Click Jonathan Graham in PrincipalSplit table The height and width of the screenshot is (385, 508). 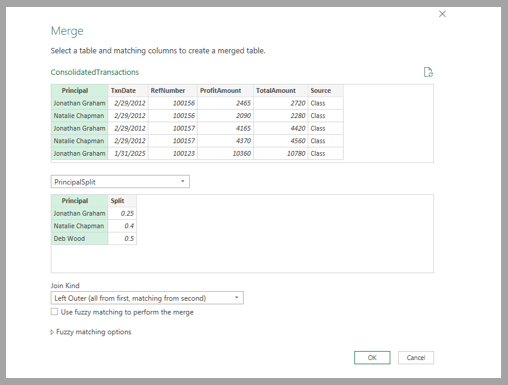click(x=80, y=213)
